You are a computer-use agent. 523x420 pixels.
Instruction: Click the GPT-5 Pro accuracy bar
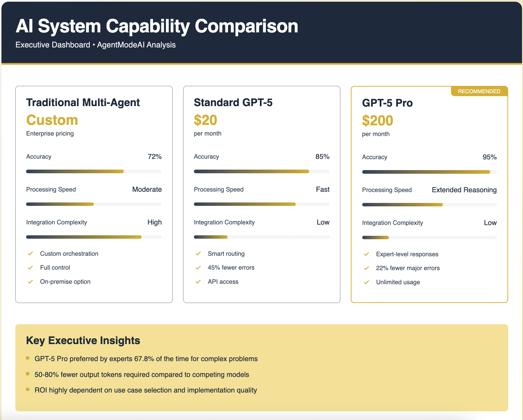(x=429, y=172)
